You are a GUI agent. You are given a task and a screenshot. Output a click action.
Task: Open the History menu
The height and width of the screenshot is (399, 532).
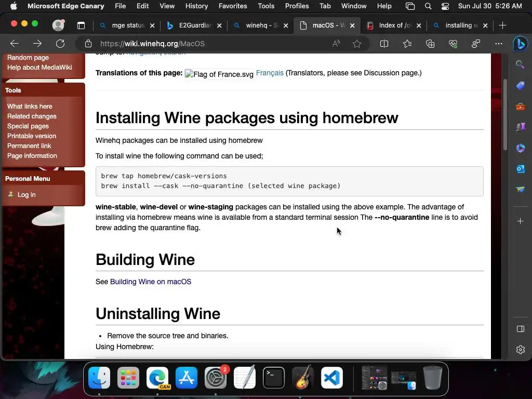pyautogui.click(x=196, y=6)
